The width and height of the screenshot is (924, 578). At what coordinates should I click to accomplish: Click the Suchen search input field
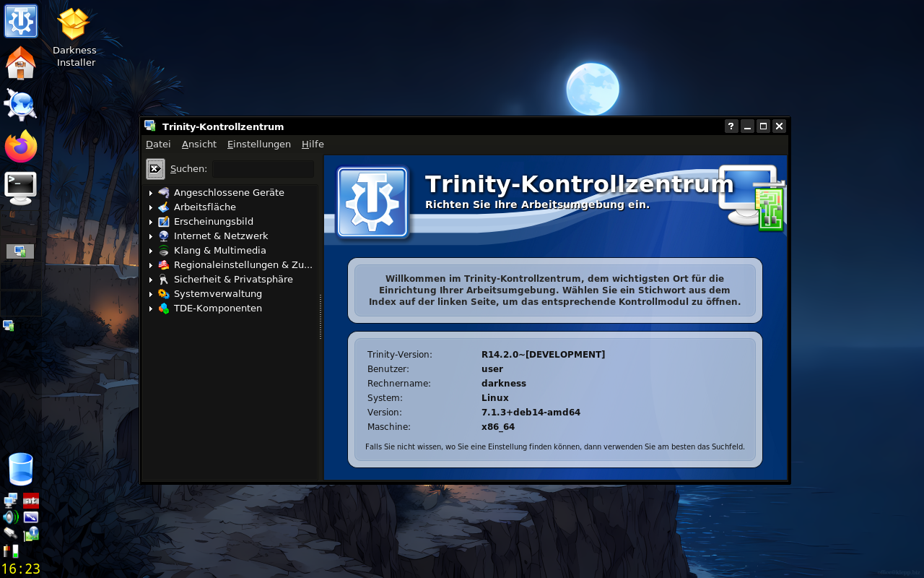263,169
